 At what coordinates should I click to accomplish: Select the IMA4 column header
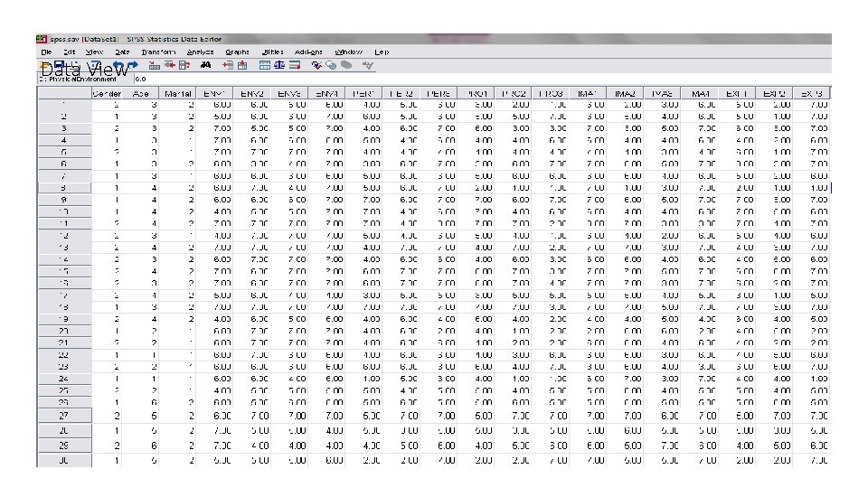coord(700,94)
